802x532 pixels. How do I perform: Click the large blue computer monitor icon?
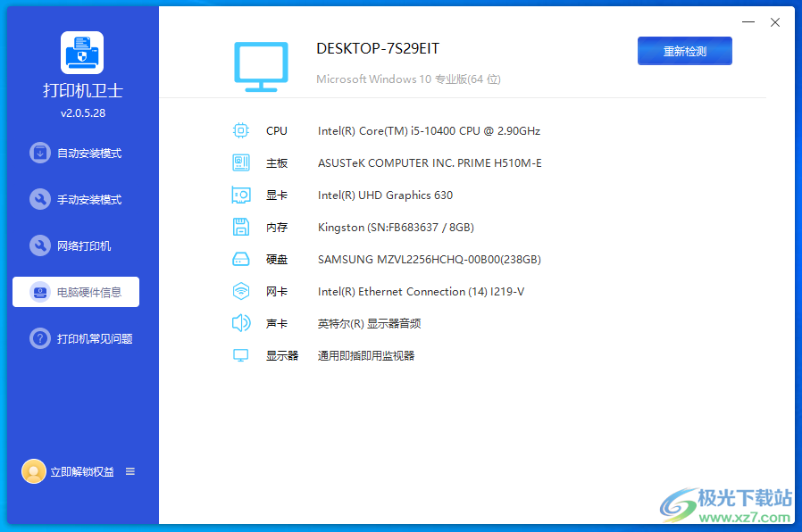point(261,66)
